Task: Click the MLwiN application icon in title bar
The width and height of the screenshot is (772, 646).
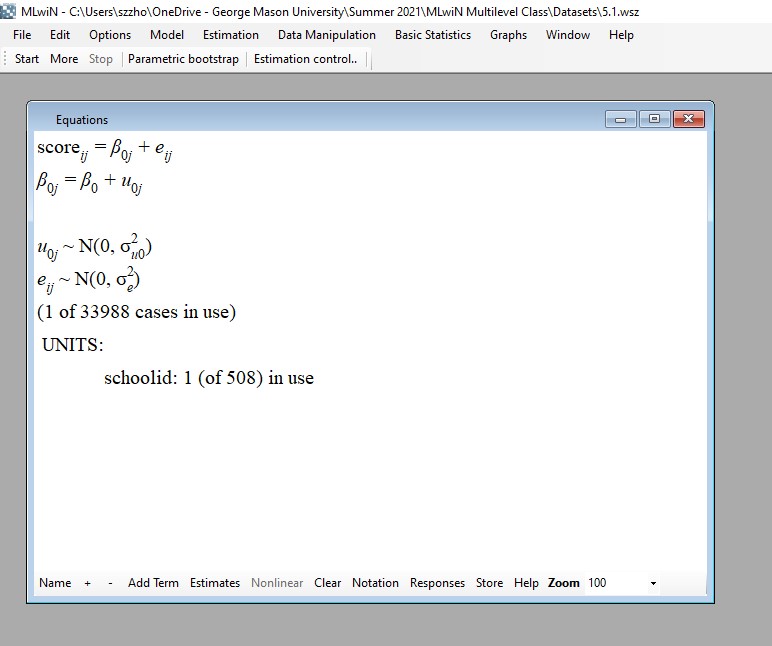Action: click(9, 11)
